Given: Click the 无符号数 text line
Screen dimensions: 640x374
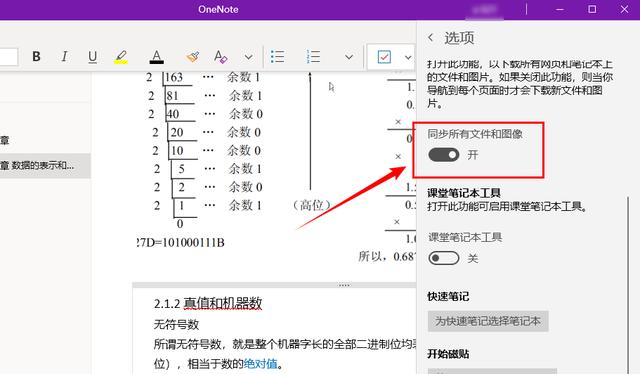Looking at the screenshot, I should click(x=176, y=325).
